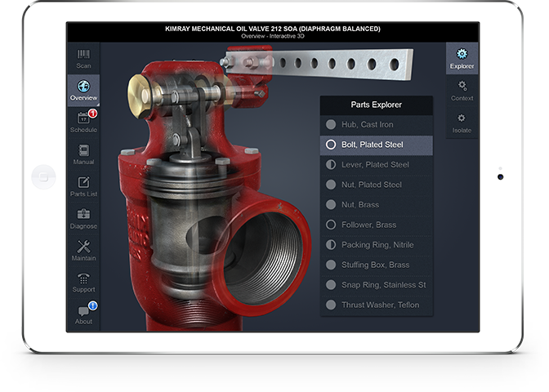This screenshot has width=549, height=392.
Task: Click the blue info badge on About
Action: point(92,305)
